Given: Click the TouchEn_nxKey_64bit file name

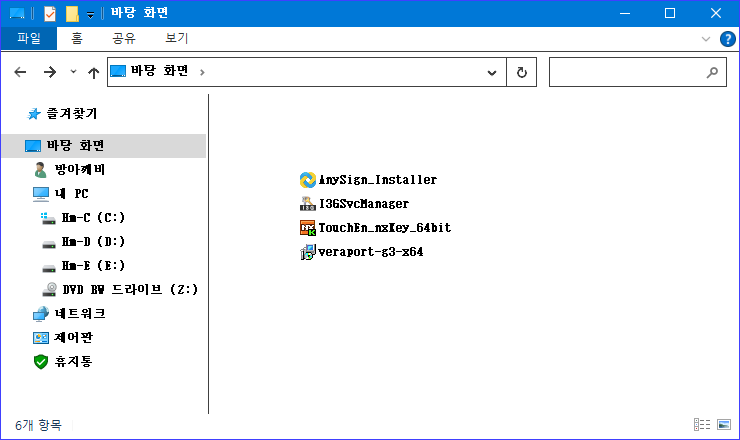Looking at the screenshot, I should (x=385, y=228).
